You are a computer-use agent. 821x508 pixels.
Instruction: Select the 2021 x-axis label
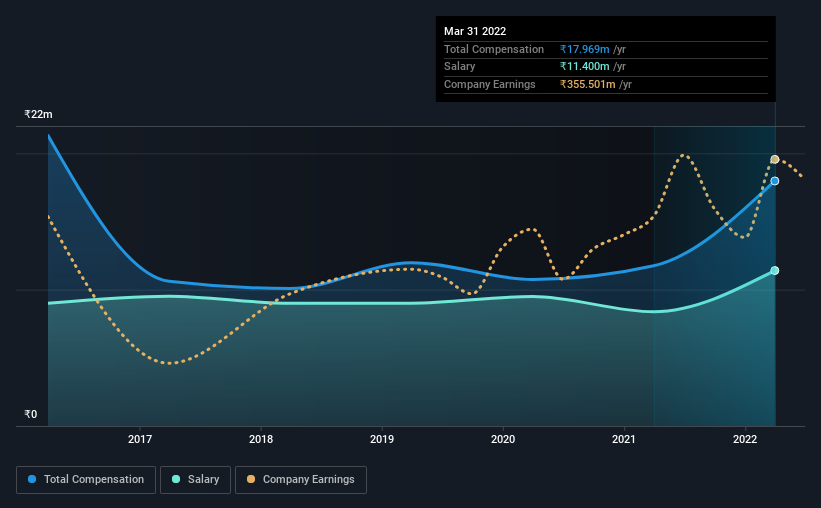coord(624,439)
